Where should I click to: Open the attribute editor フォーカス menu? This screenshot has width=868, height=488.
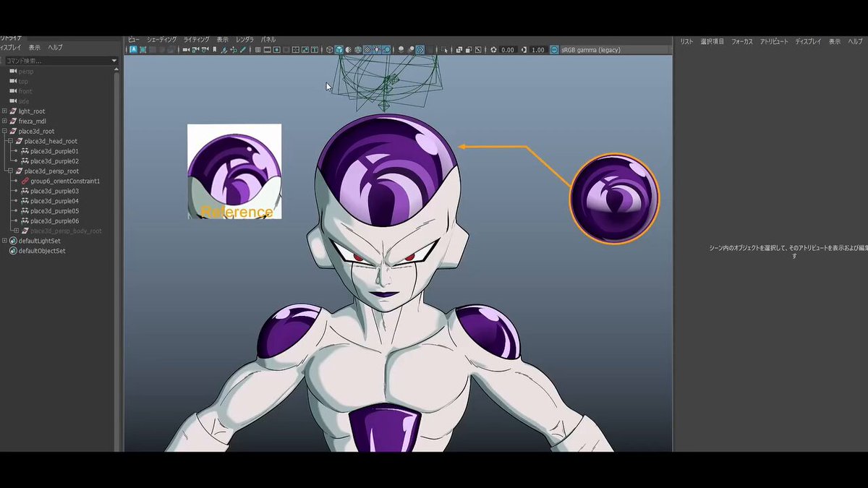[741, 42]
